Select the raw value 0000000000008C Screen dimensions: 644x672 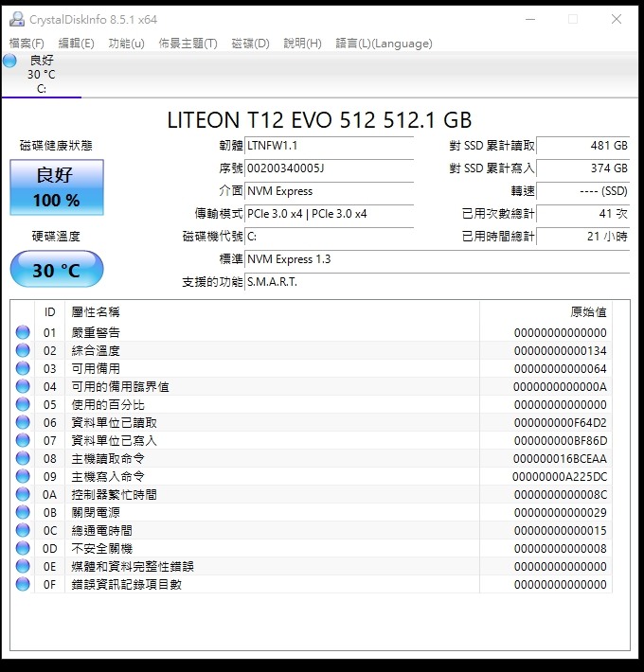point(560,495)
